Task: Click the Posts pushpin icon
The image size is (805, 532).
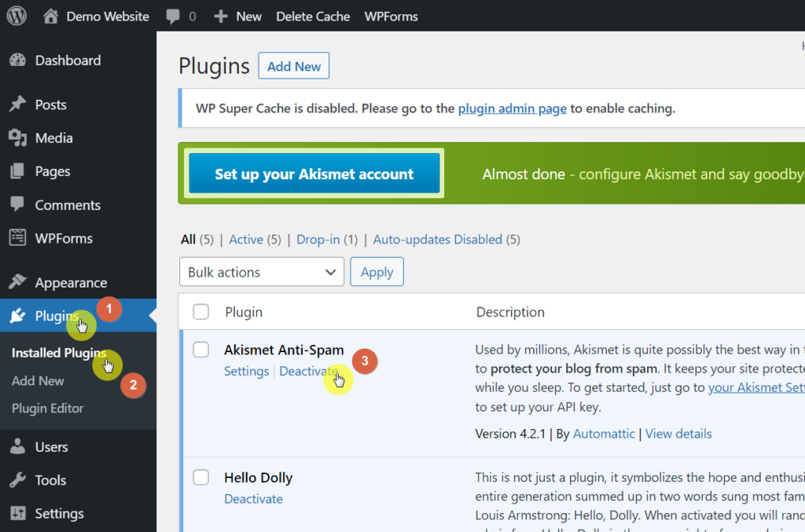Action: coord(17,105)
